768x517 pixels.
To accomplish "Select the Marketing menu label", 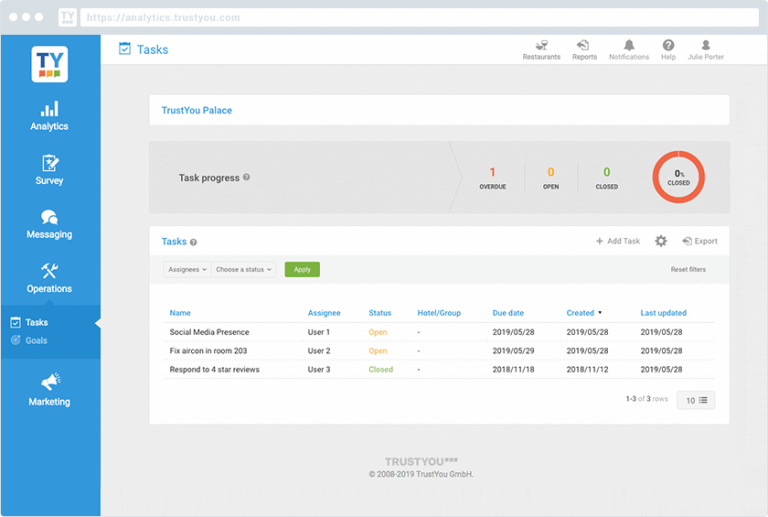I will [49, 402].
